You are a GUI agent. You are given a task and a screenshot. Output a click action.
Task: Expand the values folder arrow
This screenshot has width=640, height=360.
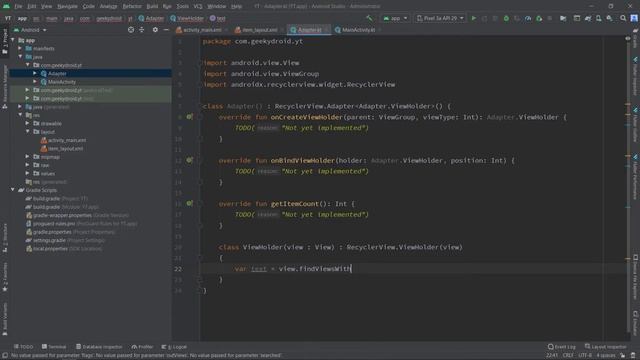pyautogui.click(x=27, y=173)
